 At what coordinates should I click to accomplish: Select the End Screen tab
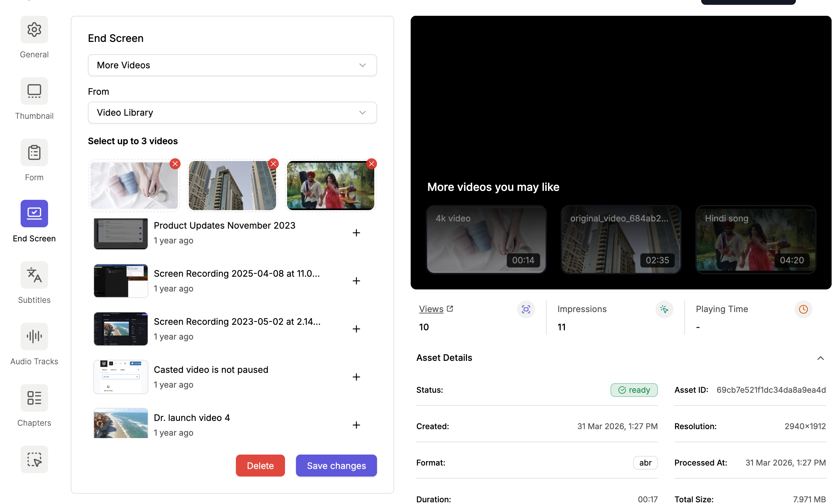[x=34, y=214]
